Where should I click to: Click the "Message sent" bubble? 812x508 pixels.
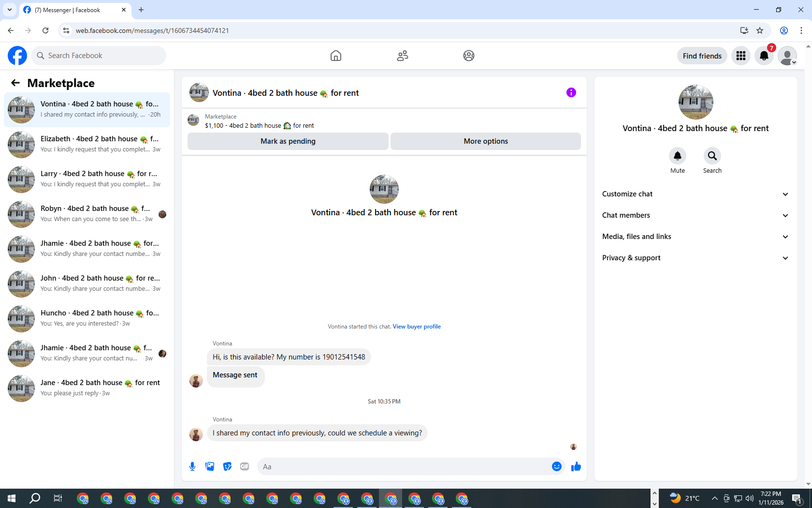pyautogui.click(x=235, y=376)
